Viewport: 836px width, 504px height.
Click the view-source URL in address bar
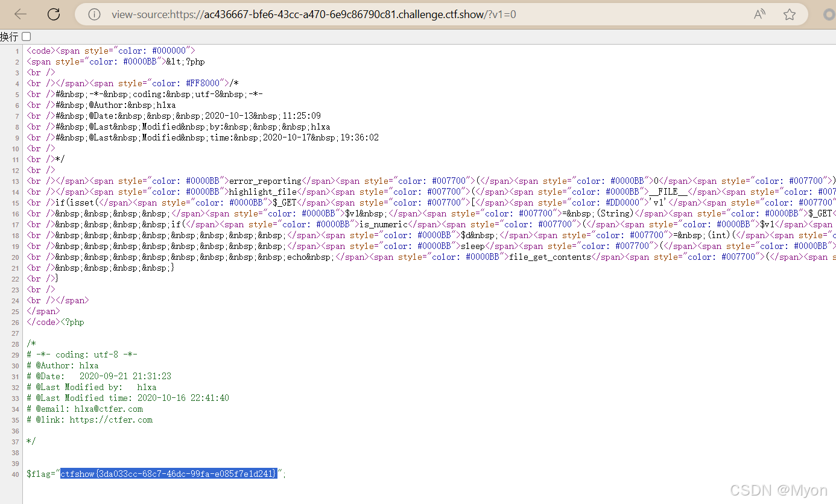[x=314, y=14]
